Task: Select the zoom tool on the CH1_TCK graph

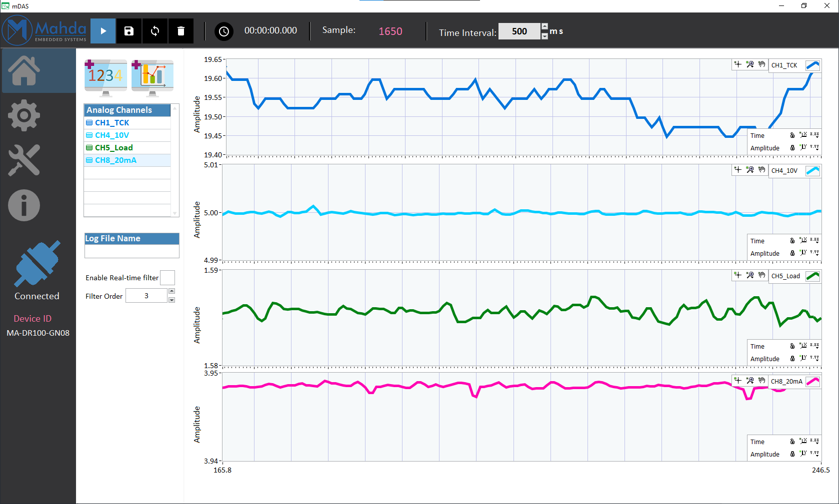Action: click(x=750, y=64)
